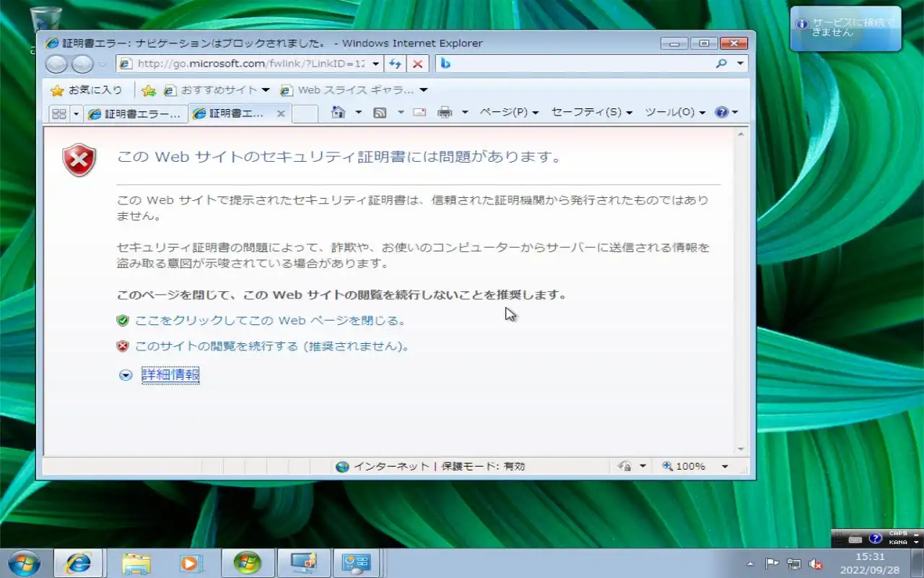Click the magnifier search icon
The image size is (924, 578).
click(721, 64)
